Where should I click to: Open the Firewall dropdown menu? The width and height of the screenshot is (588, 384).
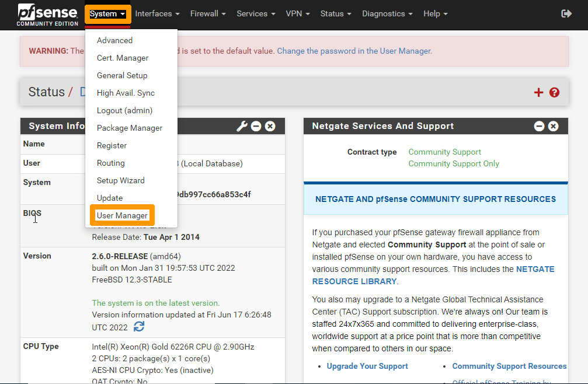pyautogui.click(x=208, y=13)
